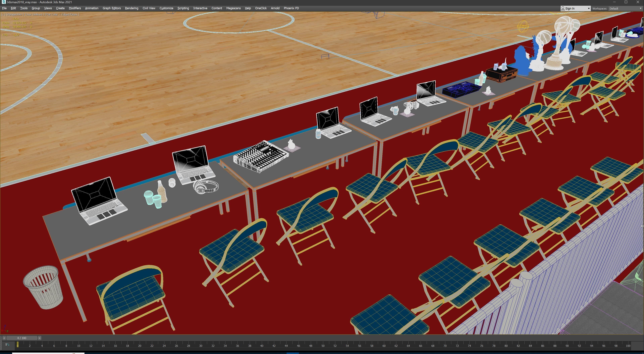The width and height of the screenshot is (644, 354).
Task: Click the previous frame arrow on time slider
Action: click(4, 338)
